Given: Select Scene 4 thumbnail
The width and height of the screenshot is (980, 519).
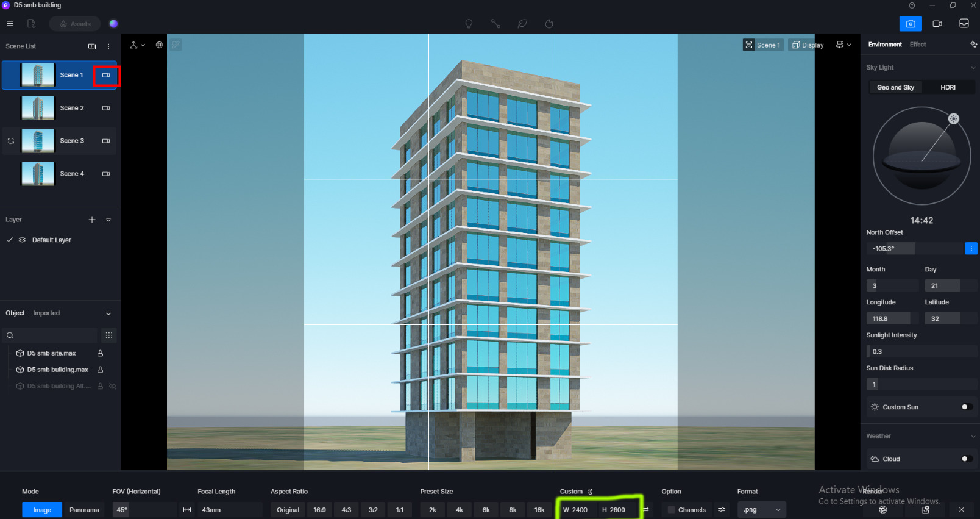Looking at the screenshot, I should click(38, 174).
